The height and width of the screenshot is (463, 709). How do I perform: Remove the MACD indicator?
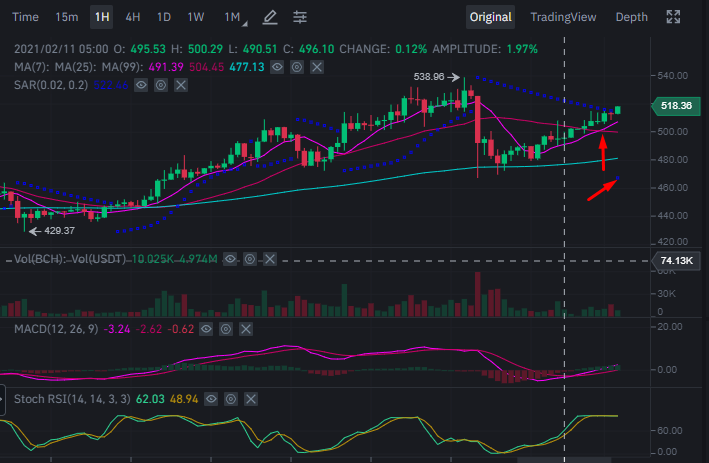[x=246, y=329]
